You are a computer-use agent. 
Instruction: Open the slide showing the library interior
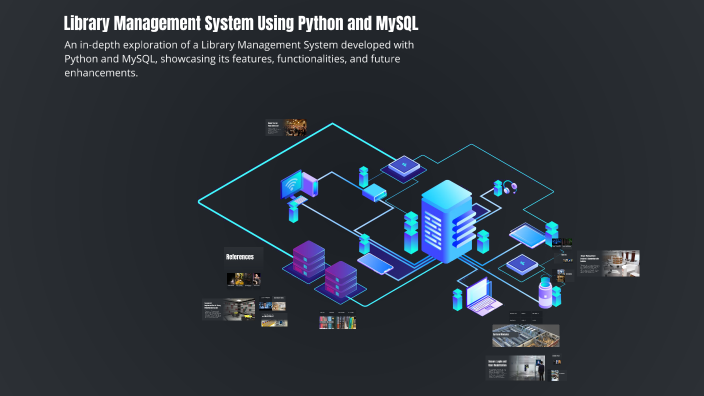pos(229,309)
